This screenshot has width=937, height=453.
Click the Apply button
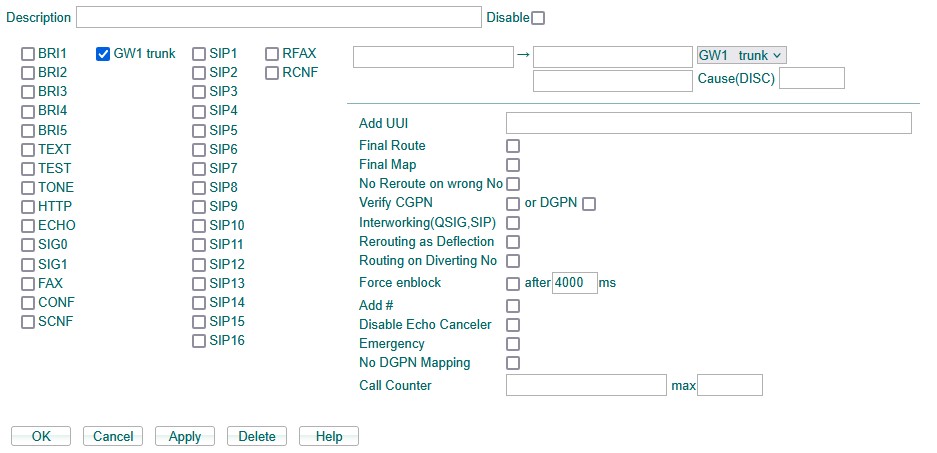tap(185, 436)
